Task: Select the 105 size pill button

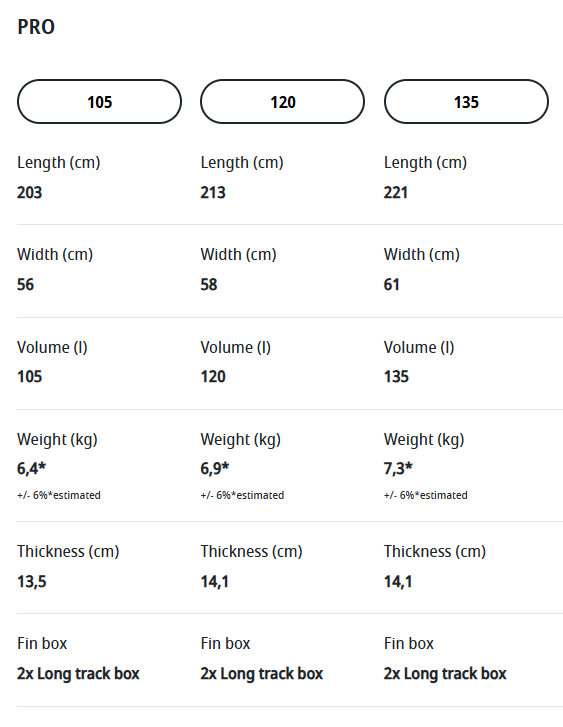Action: (x=99, y=102)
